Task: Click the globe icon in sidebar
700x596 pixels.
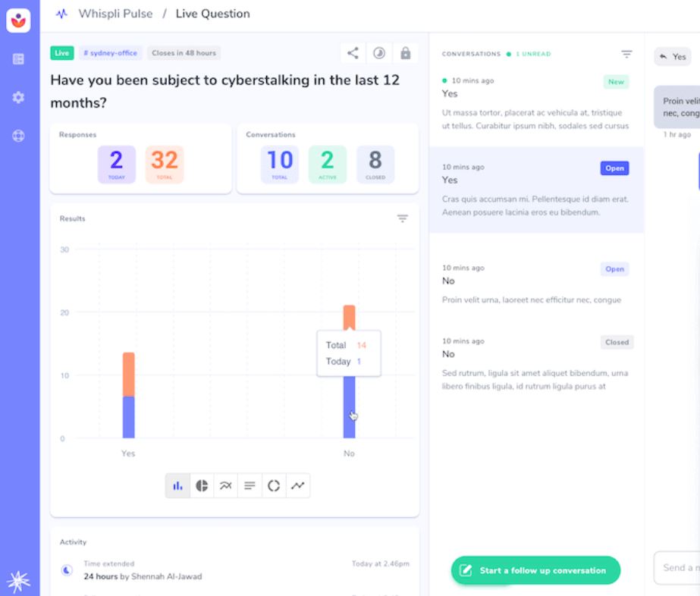Action: pyautogui.click(x=18, y=136)
